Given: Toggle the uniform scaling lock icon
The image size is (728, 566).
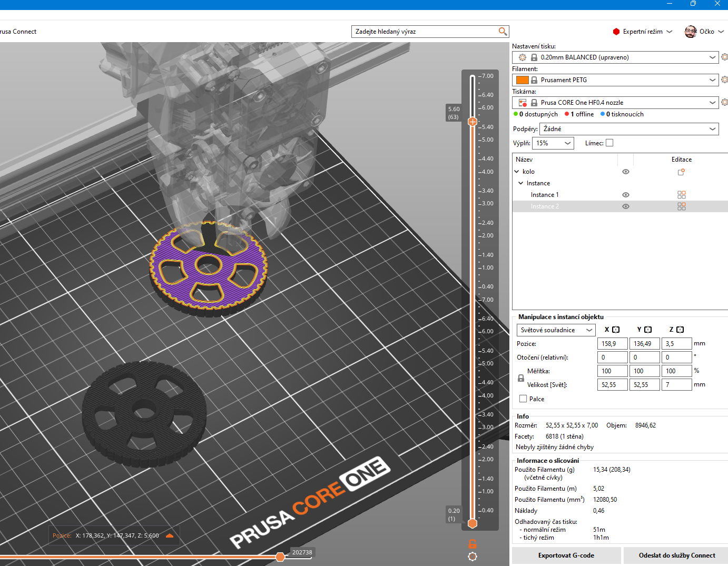Looking at the screenshot, I should coord(521,378).
